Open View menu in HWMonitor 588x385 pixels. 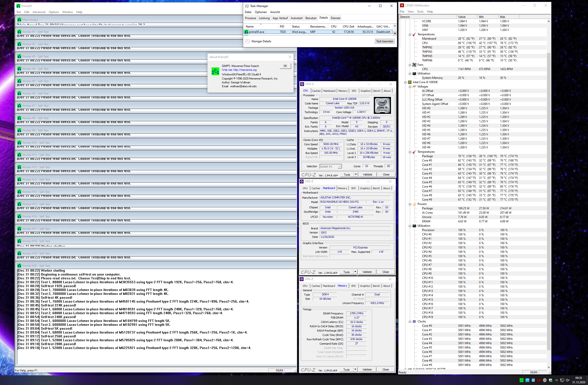click(x=410, y=12)
